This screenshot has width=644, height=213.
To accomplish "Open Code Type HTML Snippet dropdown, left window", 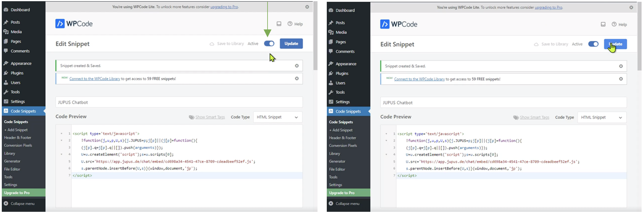I will click(x=278, y=117).
